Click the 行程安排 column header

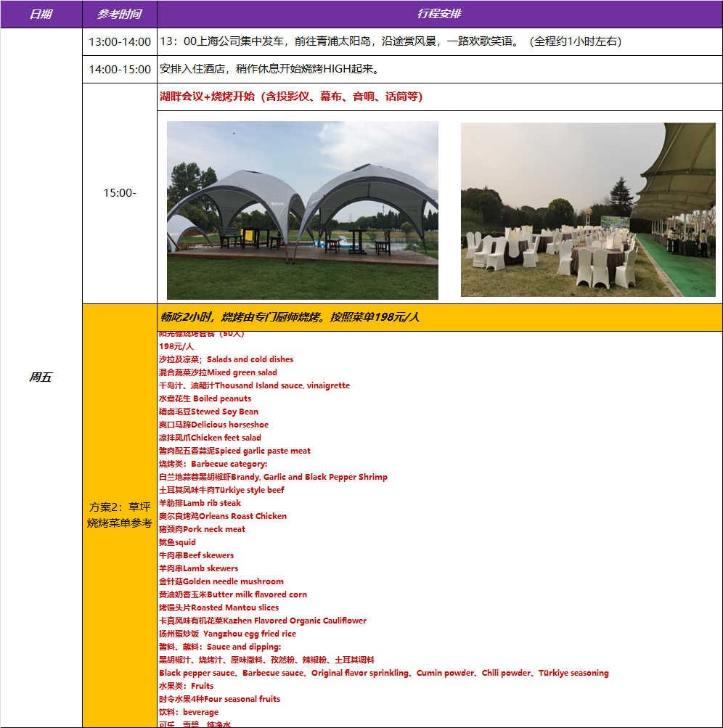point(439,14)
